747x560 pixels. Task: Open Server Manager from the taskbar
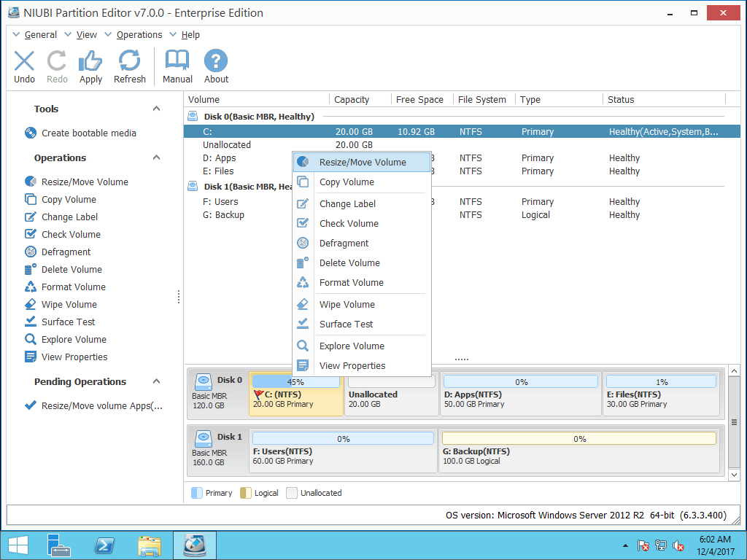pyautogui.click(x=58, y=545)
